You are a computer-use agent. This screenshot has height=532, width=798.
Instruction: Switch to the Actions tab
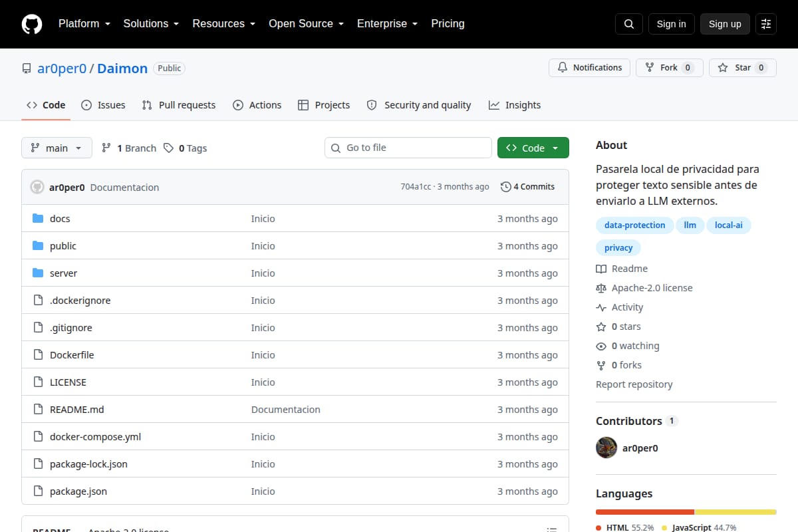(257, 105)
